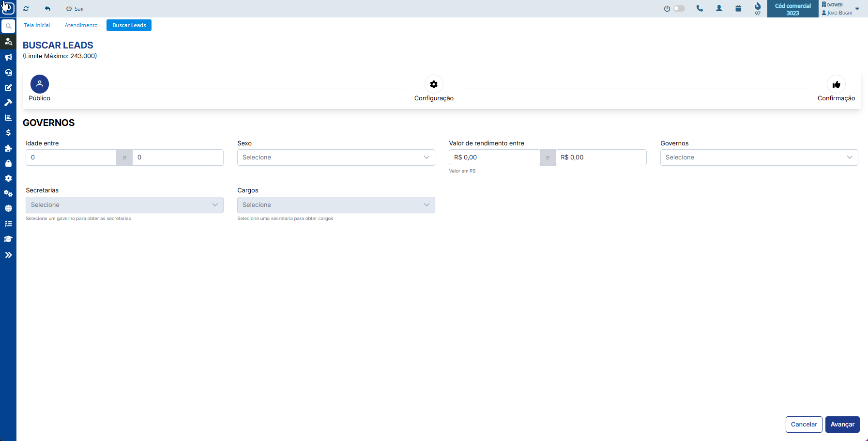Open the calendar icon in the header

click(x=738, y=9)
